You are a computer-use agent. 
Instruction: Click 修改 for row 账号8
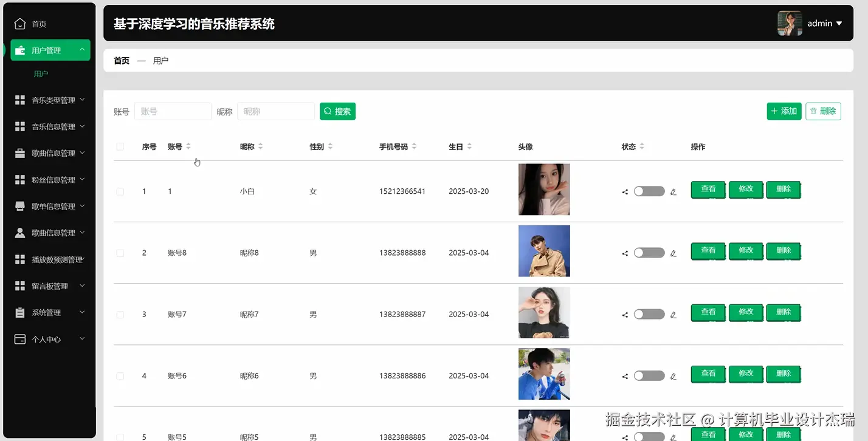click(746, 251)
